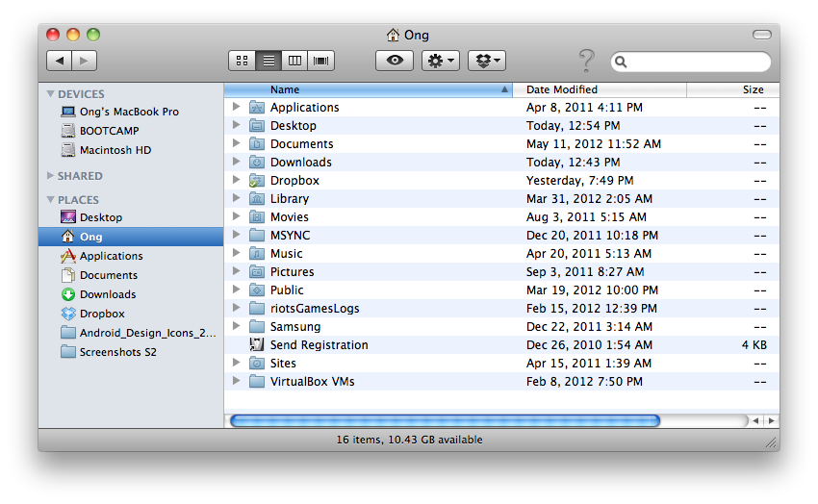Select the Public folder icon

(257, 290)
